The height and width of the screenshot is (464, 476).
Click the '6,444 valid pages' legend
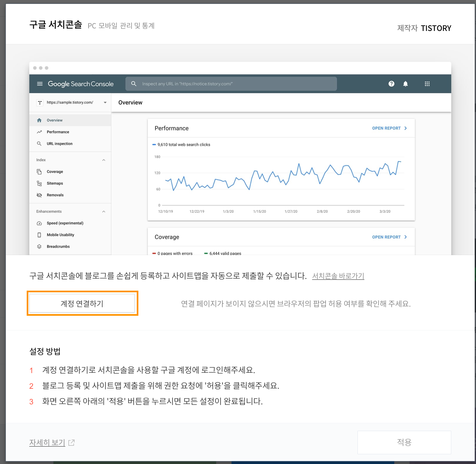[223, 253]
